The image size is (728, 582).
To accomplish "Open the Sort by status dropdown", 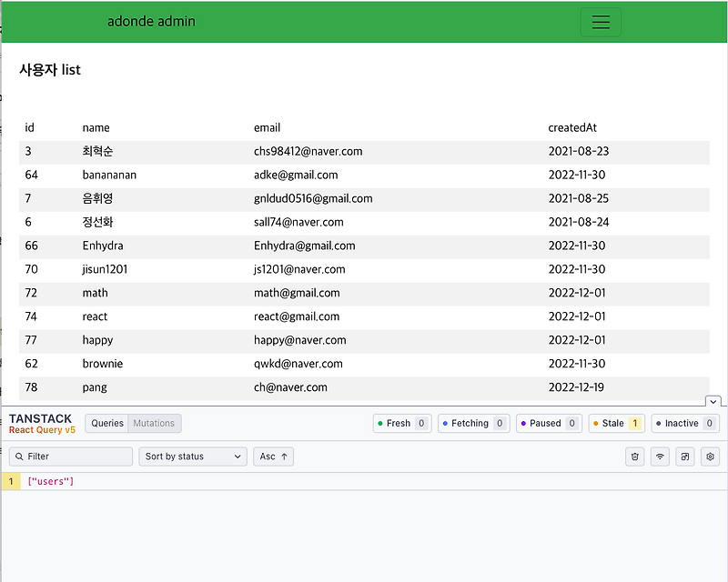I will point(193,457).
